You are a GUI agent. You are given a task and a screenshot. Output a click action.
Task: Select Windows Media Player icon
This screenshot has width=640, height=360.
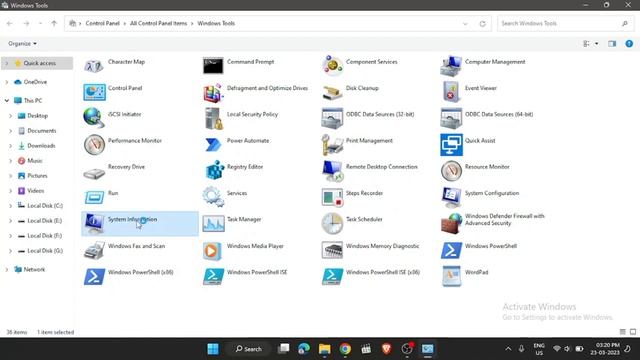212,251
